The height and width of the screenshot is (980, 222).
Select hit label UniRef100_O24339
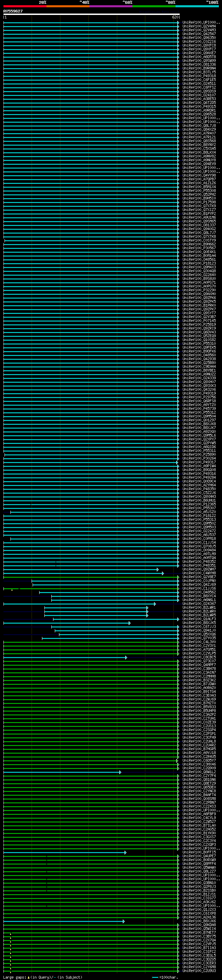point(199,378)
